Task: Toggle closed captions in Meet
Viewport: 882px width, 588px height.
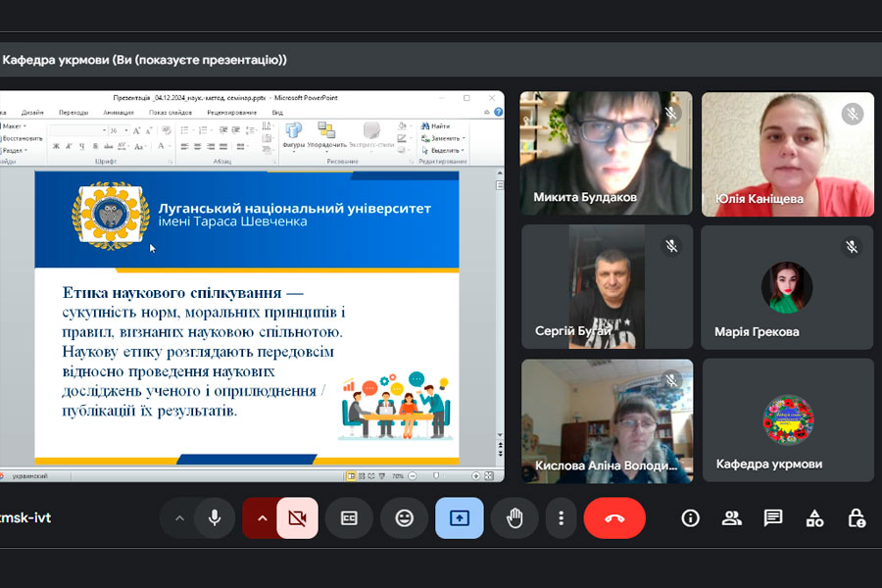Action: [349, 517]
